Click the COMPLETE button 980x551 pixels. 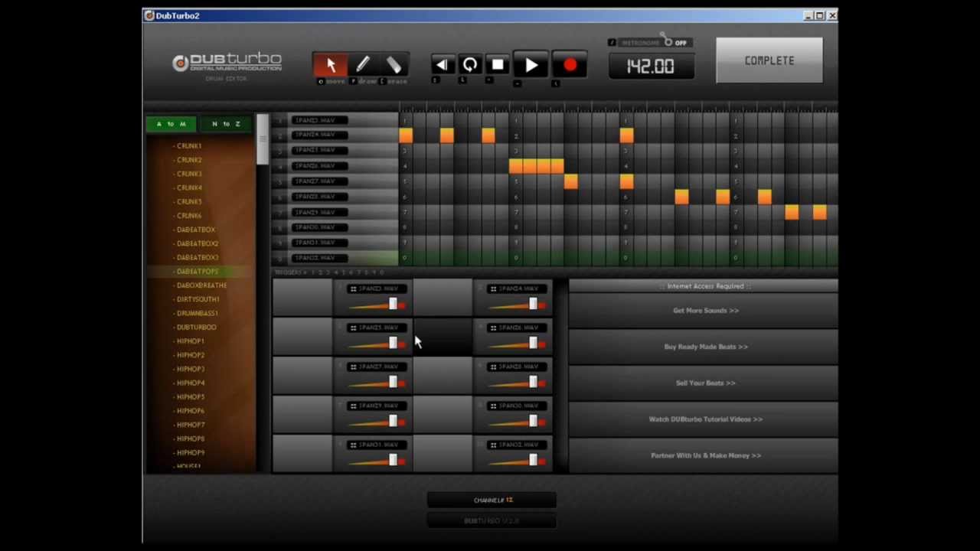click(x=769, y=60)
